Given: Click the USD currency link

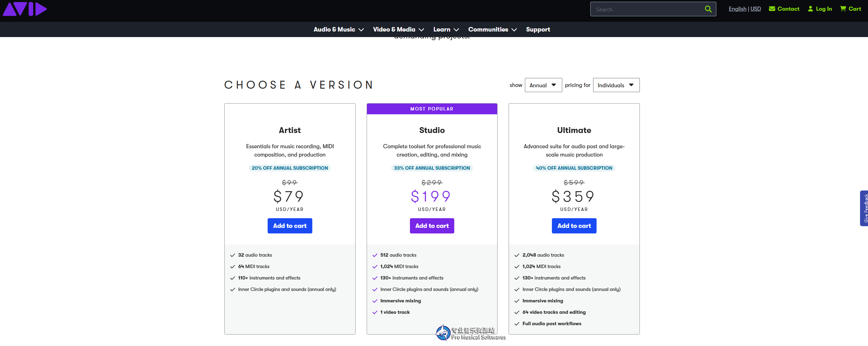Looking at the screenshot, I should [x=755, y=9].
